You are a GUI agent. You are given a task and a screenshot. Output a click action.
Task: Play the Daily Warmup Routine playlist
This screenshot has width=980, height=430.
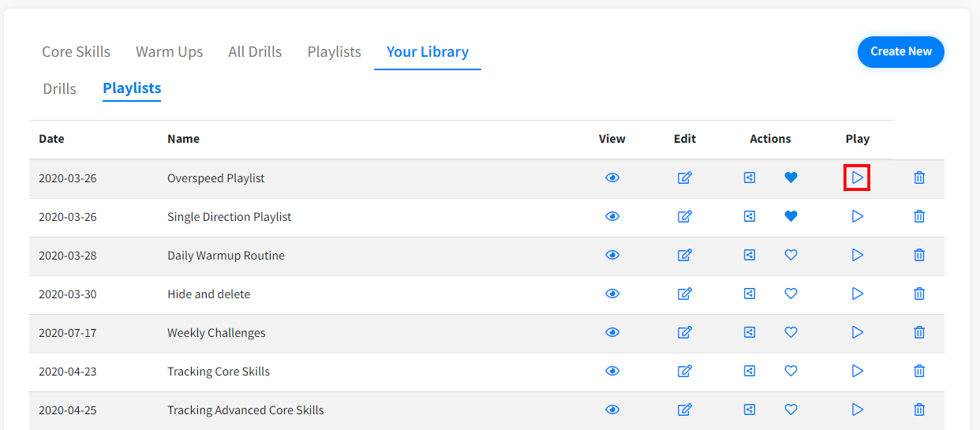pyautogui.click(x=857, y=255)
